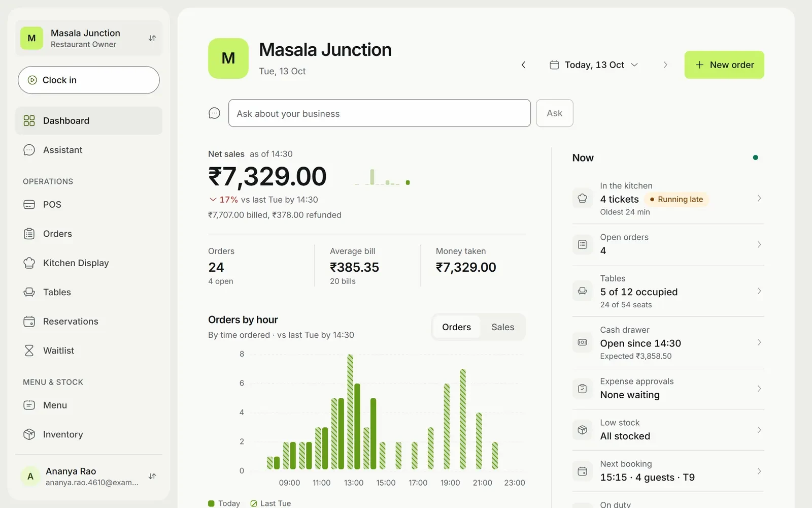812x508 pixels.
Task: Click the Expense approvals clipboard icon
Action: 583,389
